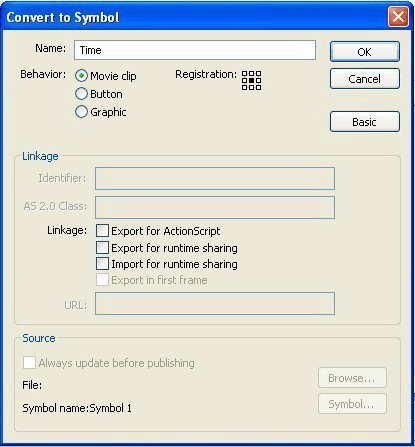Select the center registration point square

pyautogui.click(x=251, y=80)
